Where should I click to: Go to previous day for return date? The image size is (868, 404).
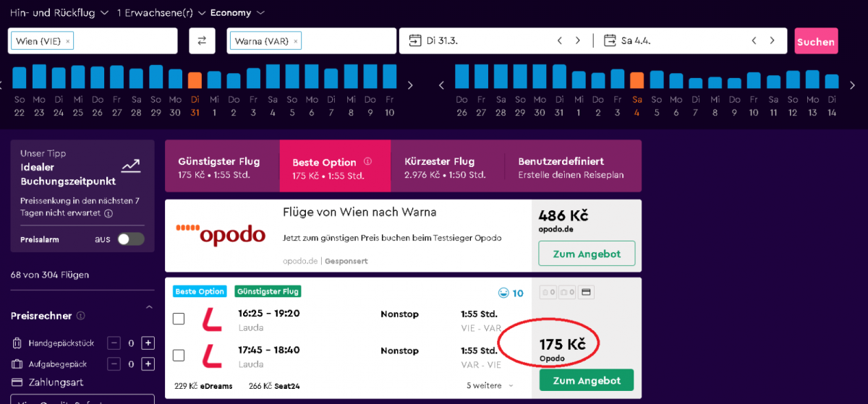754,41
